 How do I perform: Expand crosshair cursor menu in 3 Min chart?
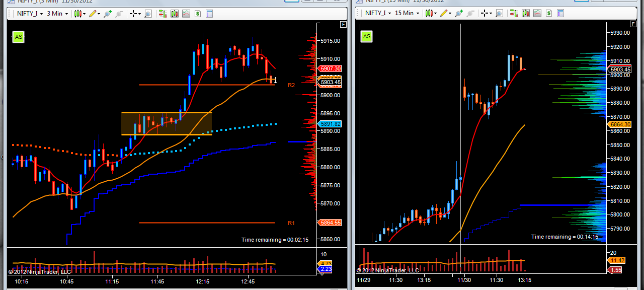135,14
